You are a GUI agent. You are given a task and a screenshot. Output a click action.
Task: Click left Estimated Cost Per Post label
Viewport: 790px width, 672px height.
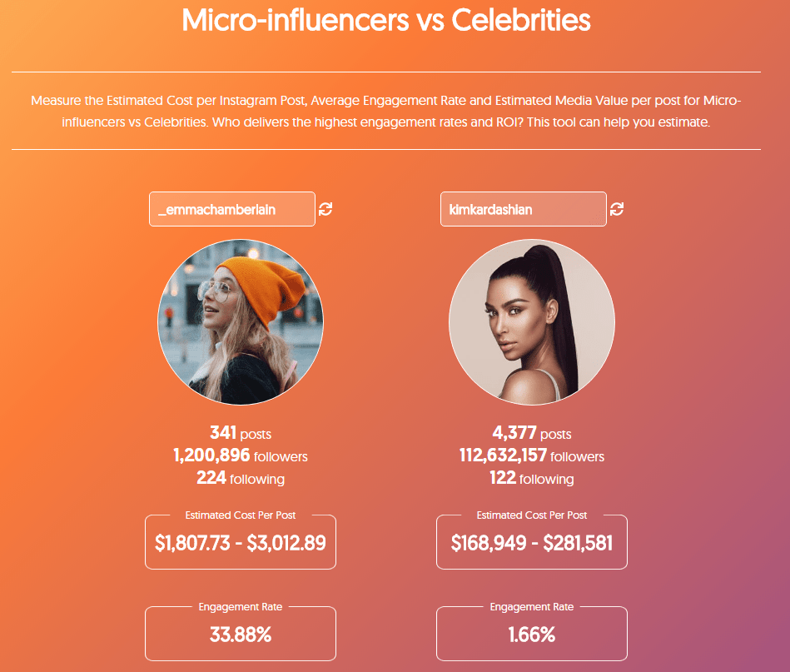click(241, 515)
